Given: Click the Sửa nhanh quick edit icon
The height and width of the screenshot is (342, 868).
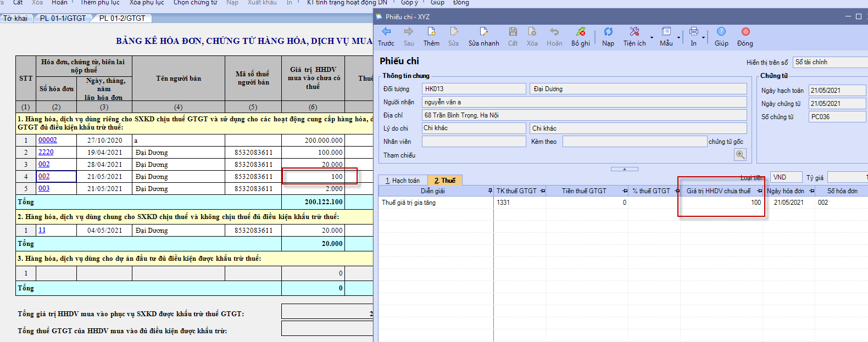Looking at the screenshot, I should point(483,32).
